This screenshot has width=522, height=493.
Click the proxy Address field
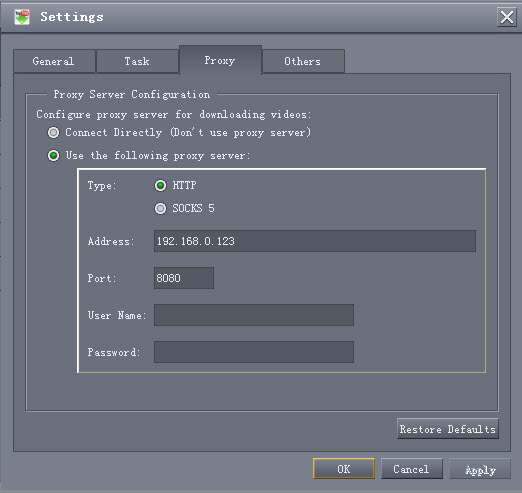click(x=315, y=241)
